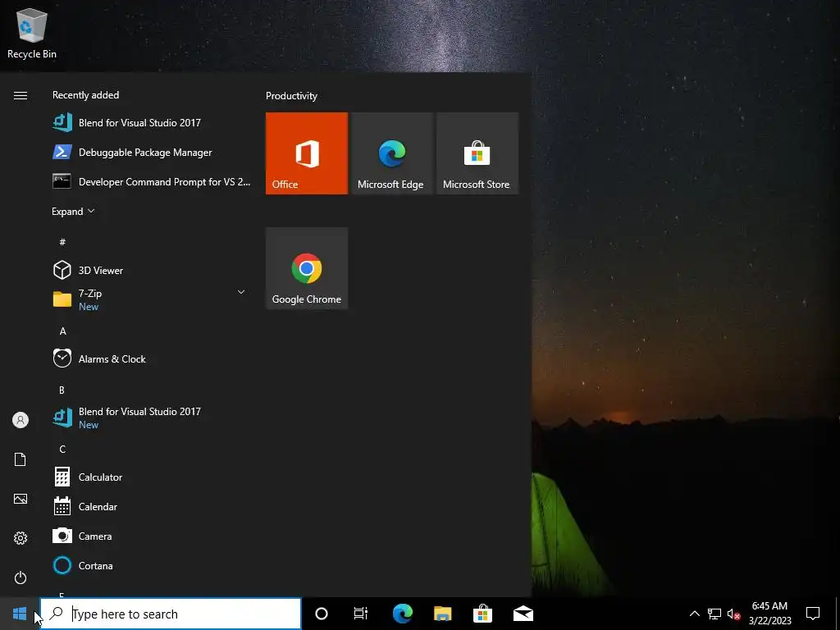Screen dimensions: 840x630
Task: Click the hamburger menu in Start
Action: coord(21,95)
